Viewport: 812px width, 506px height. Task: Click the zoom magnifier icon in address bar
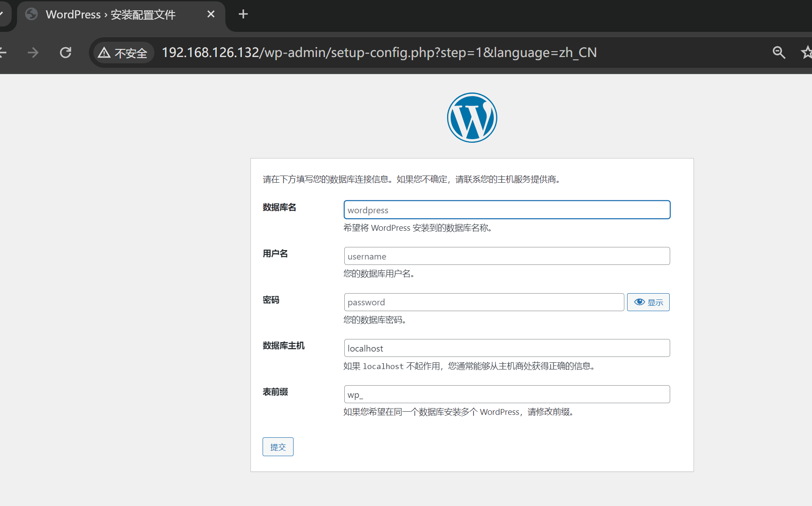pos(779,53)
